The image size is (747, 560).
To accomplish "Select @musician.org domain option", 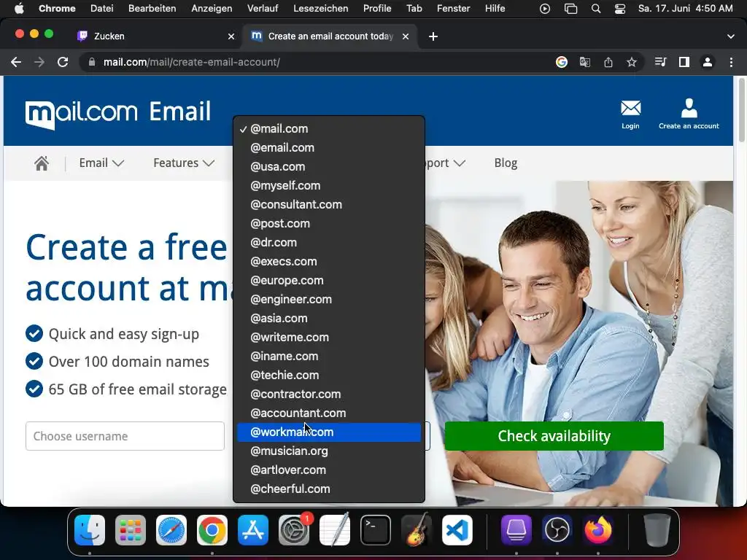I will point(329,451).
